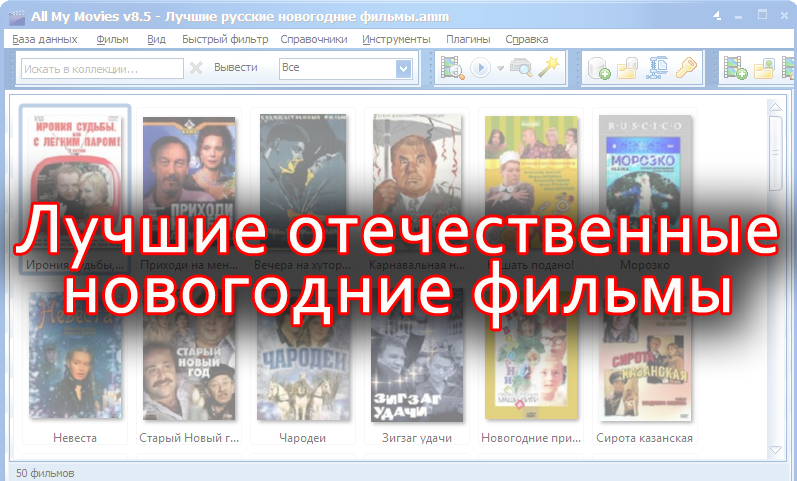The height and width of the screenshot is (481, 797).
Task: Open the "Быстрый фильтр" menu
Action: 225,39
